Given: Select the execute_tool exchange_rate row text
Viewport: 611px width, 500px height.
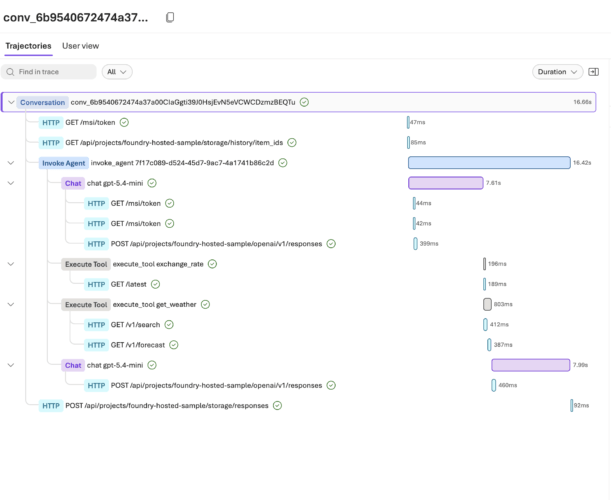Looking at the screenshot, I should pyautogui.click(x=158, y=264).
